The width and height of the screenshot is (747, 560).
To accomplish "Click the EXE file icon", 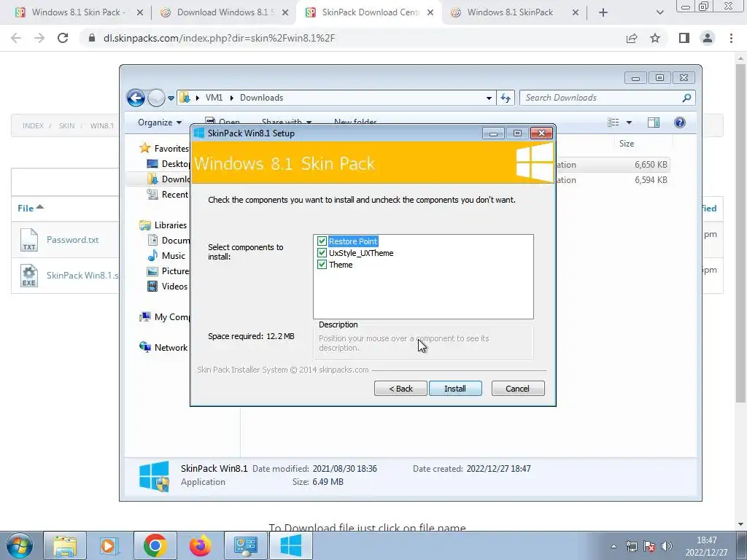I will (29, 276).
